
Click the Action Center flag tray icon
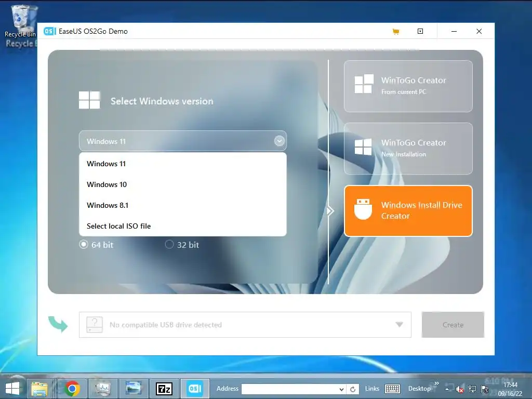[x=485, y=389]
